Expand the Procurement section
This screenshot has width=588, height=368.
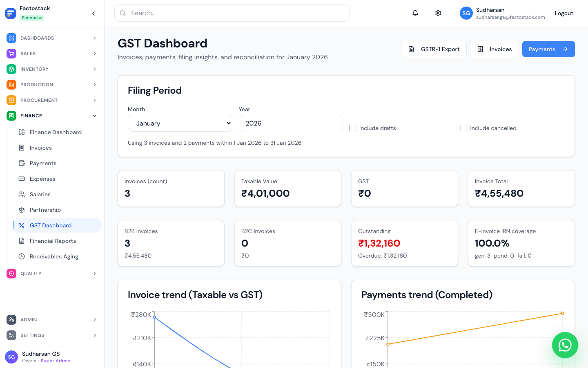click(52, 100)
